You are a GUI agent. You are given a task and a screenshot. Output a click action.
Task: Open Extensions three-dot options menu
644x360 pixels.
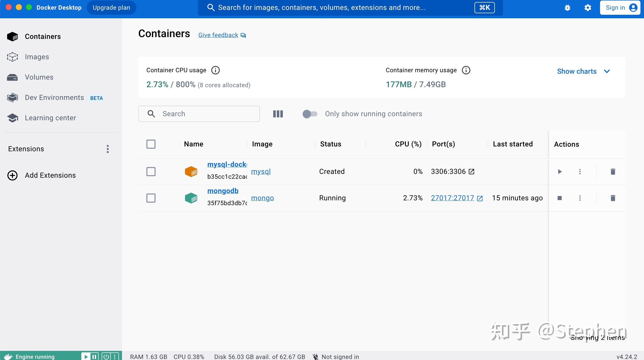108,149
